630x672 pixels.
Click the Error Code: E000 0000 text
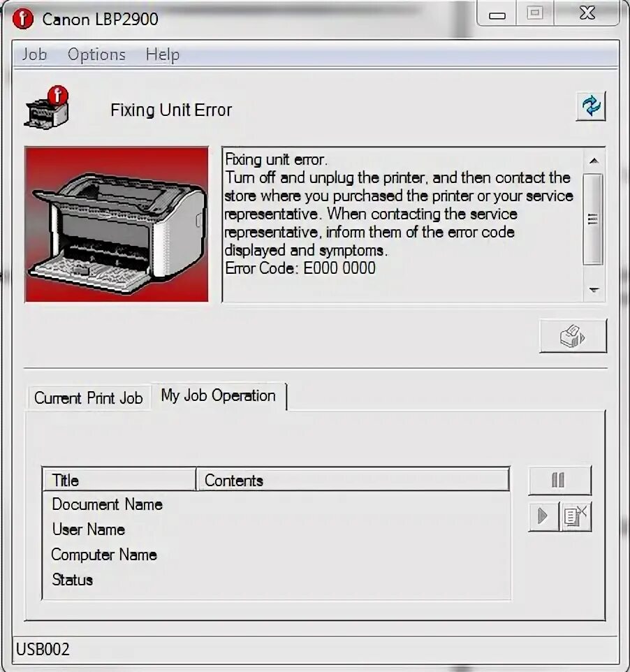point(300,268)
